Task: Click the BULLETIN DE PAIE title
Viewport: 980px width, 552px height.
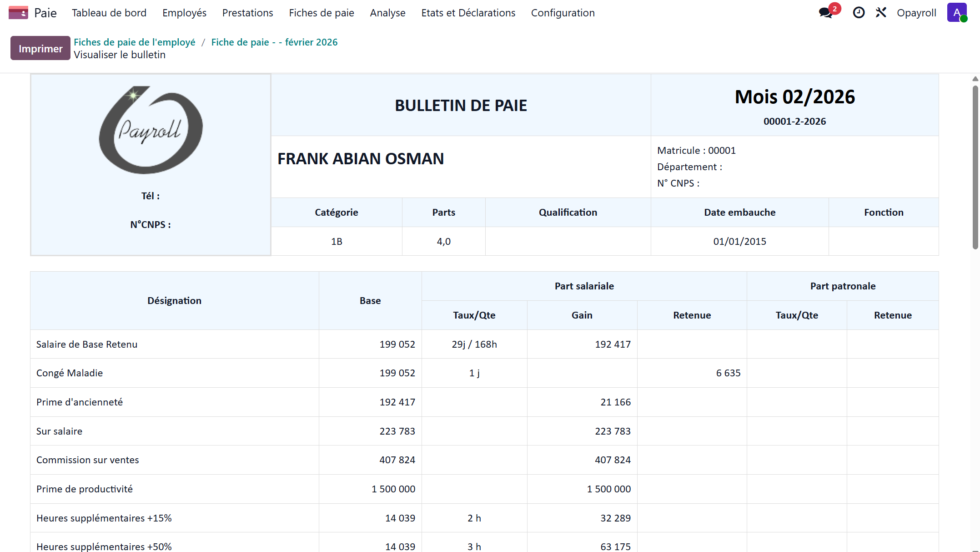Action: [x=461, y=105]
